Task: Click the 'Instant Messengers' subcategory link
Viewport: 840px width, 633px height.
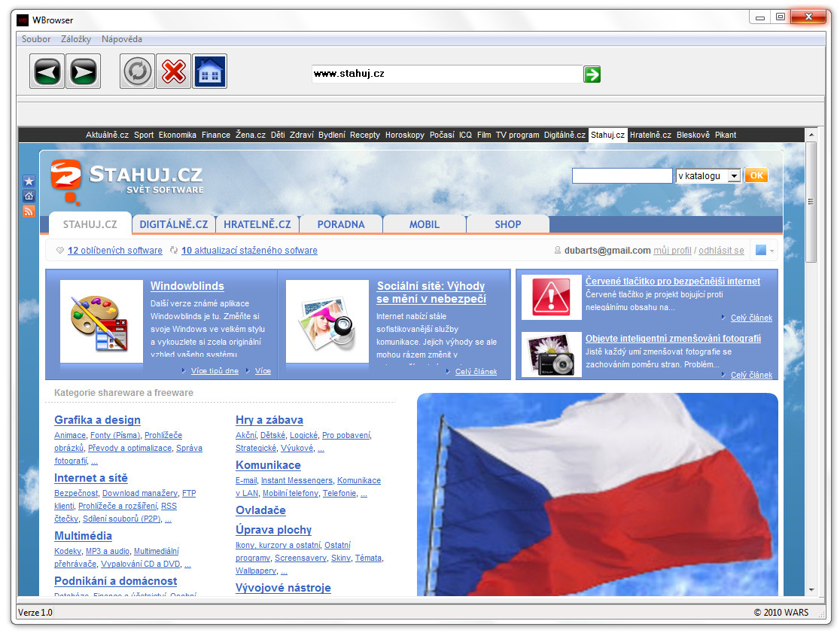Action: click(x=297, y=480)
